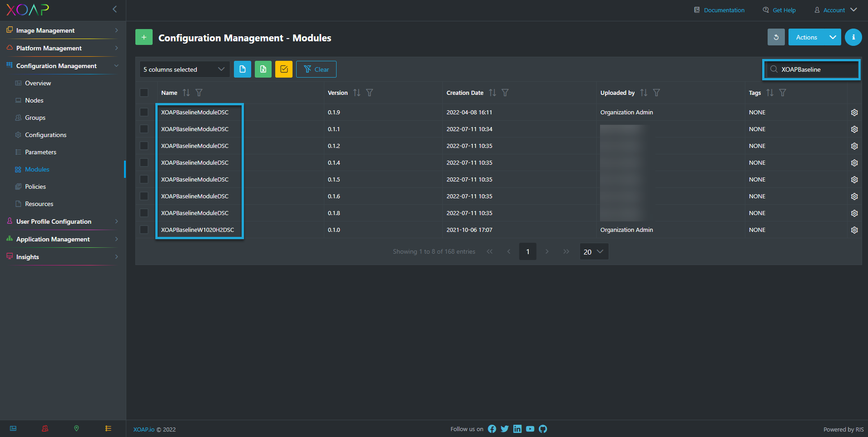This screenshot has height=437, width=868.
Task: Sort by Uploaded by column arrows
Action: [x=644, y=93]
